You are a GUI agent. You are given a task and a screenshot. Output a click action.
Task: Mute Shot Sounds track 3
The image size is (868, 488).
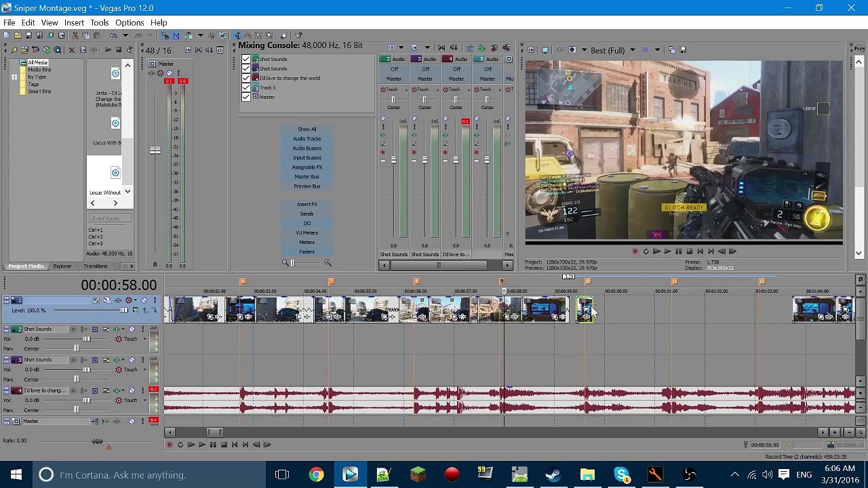coord(133,360)
